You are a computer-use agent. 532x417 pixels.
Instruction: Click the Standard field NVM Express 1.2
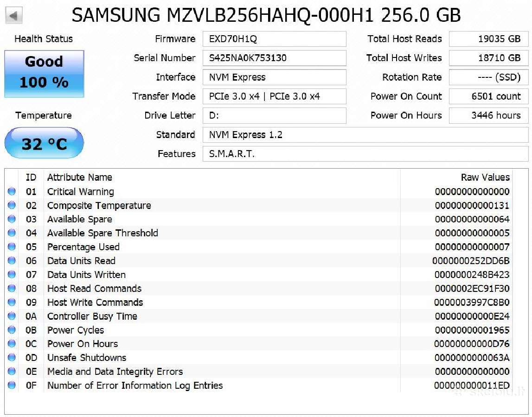point(365,135)
